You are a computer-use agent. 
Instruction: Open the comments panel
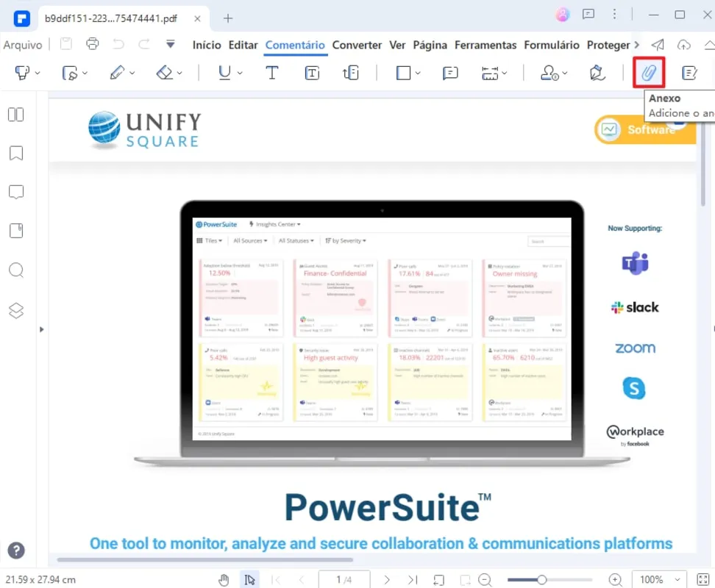point(16,192)
